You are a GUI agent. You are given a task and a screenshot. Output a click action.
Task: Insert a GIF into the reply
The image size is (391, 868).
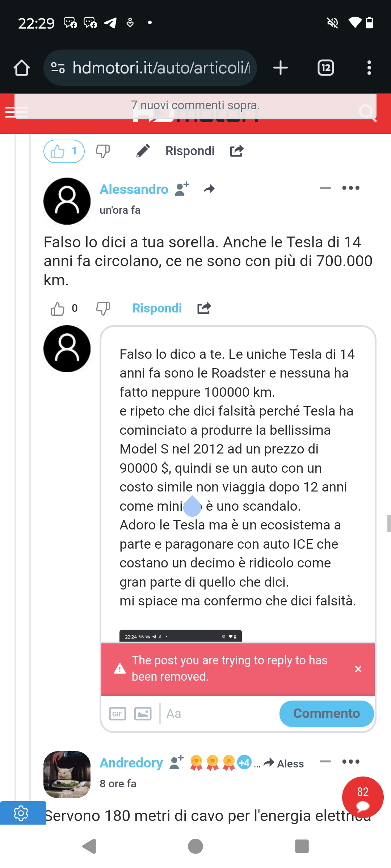pyautogui.click(x=118, y=714)
